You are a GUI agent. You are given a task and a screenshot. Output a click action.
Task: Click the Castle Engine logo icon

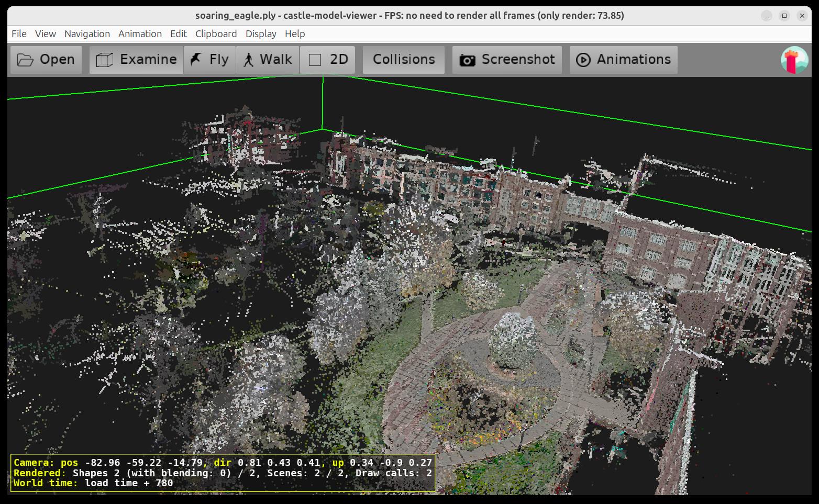794,60
